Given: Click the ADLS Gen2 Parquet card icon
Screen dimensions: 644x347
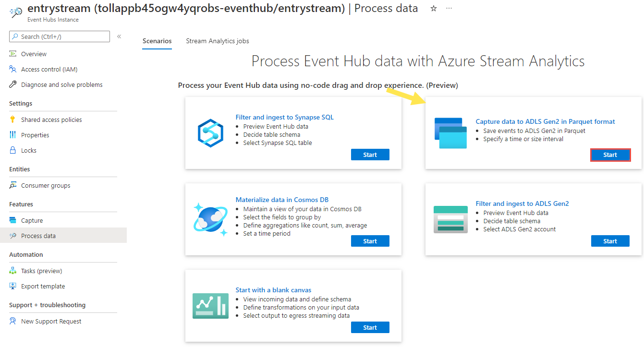Looking at the screenshot, I should pyautogui.click(x=450, y=133).
